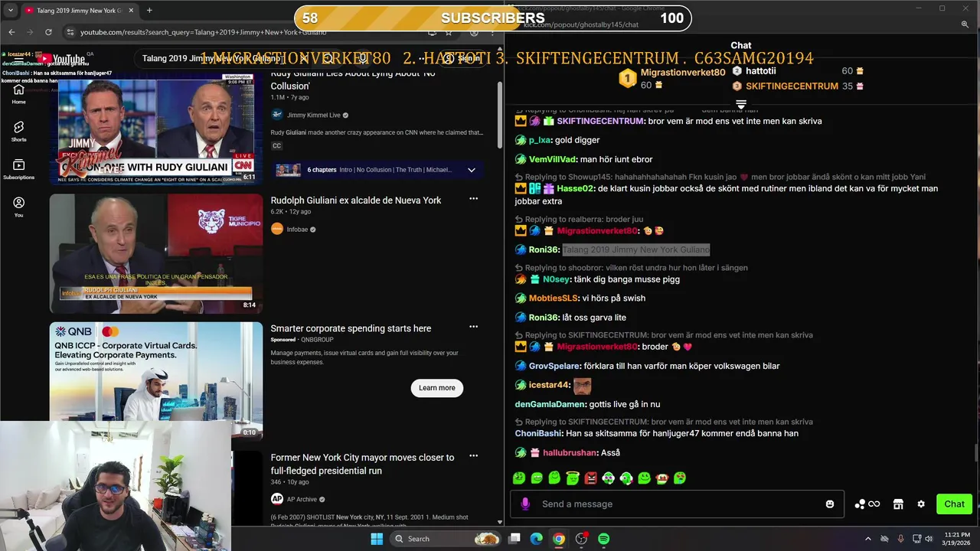The height and width of the screenshot is (551, 980).
Task: Click the microphone icon in the system tray
Action: tap(901, 539)
